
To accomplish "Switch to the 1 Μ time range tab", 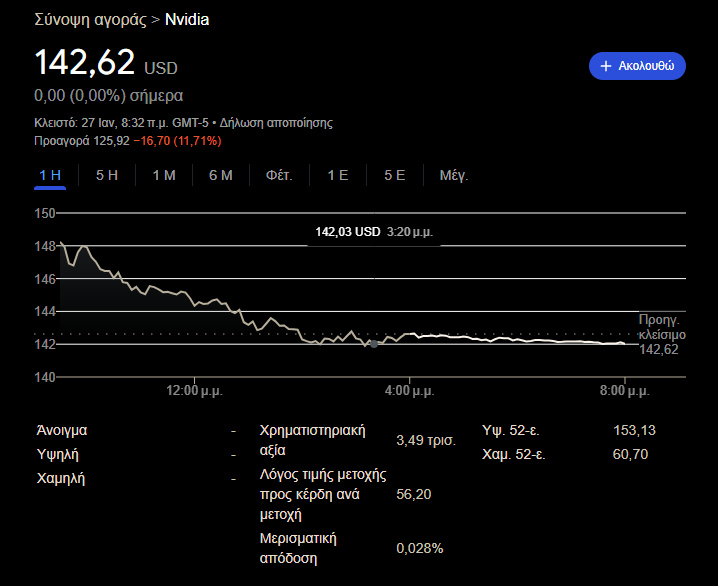I will click(164, 175).
